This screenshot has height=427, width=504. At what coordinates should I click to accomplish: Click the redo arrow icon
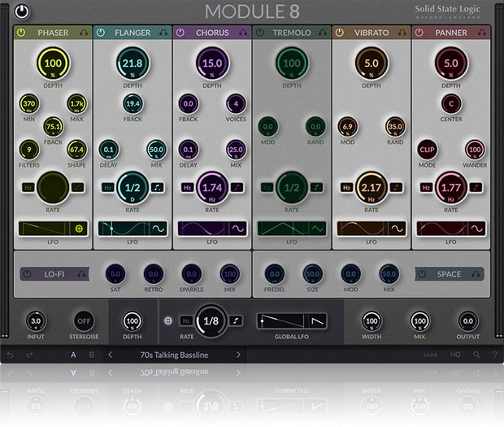pyautogui.click(x=29, y=355)
